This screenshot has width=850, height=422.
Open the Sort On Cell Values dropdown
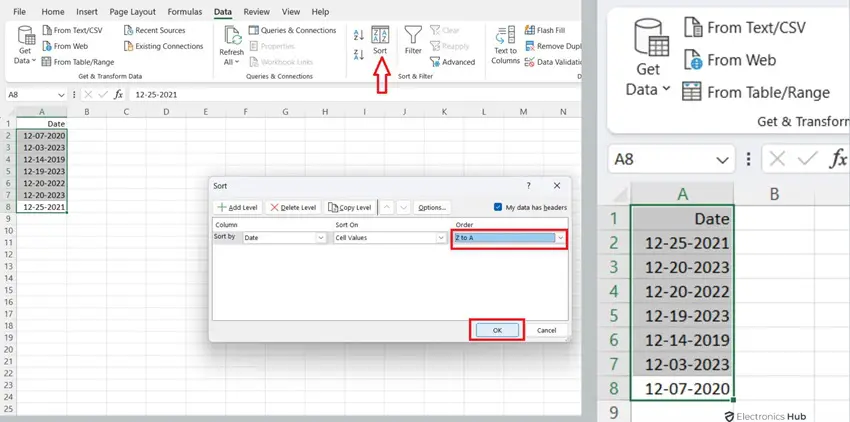coord(440,238)
